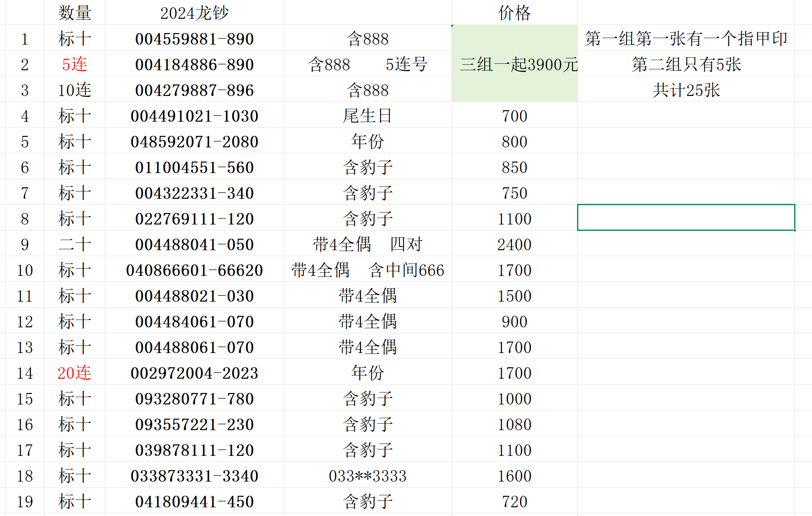
Task: Select the header cell 2024龙钞
Action: pos(194,13)
